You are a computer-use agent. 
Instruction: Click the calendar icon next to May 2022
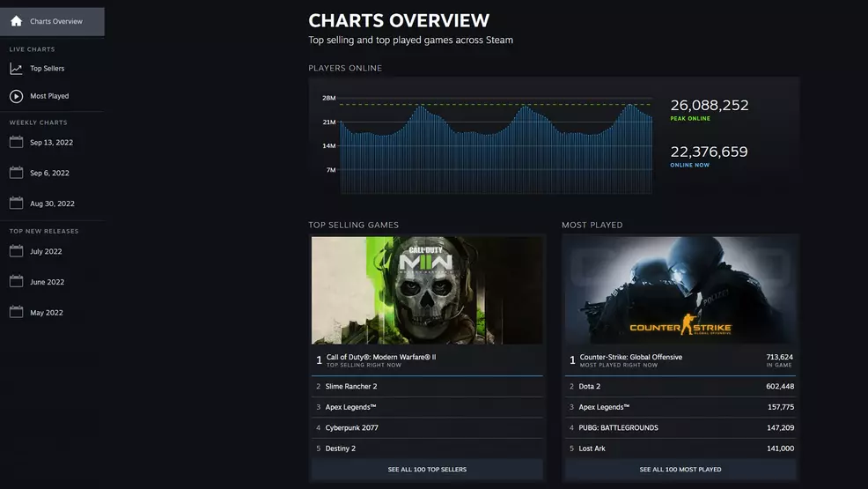click(16, 312)
